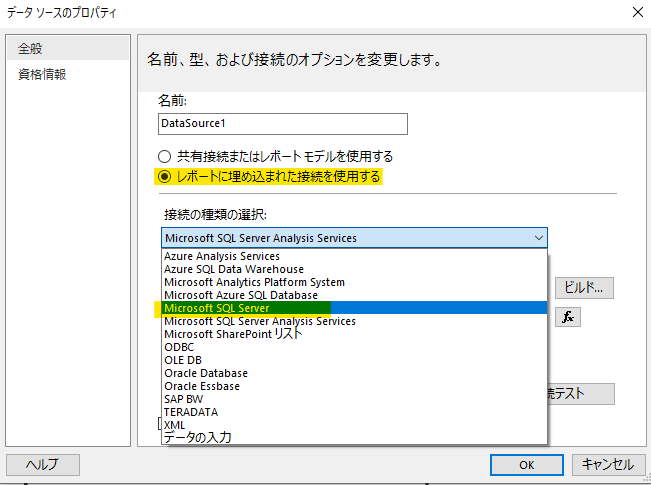Image resolution: width=651 pixels, height=485 pixels.
Task: Choose Azure Analysis Services from list
Action: pyautogui.click(x=222, y=256)
